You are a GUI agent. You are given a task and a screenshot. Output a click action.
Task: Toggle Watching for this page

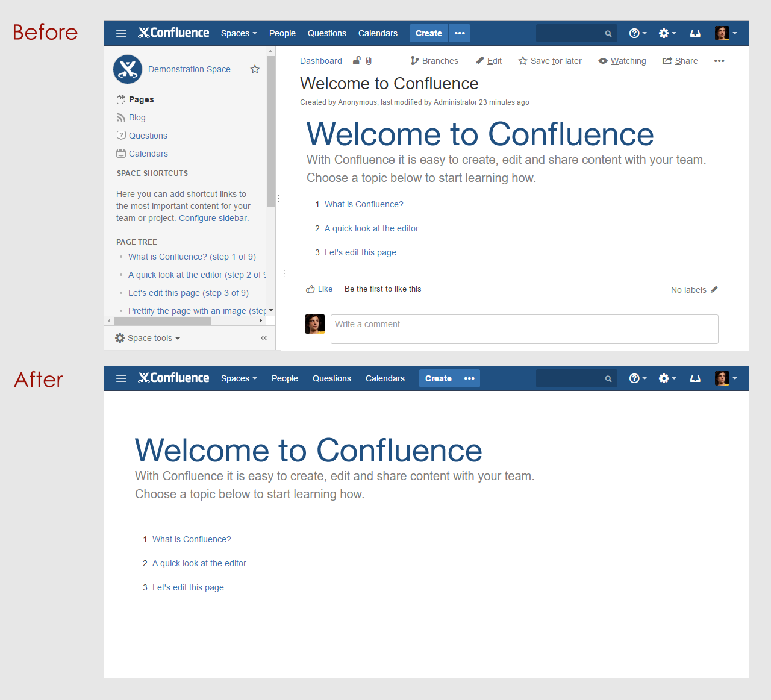[622, 61]
